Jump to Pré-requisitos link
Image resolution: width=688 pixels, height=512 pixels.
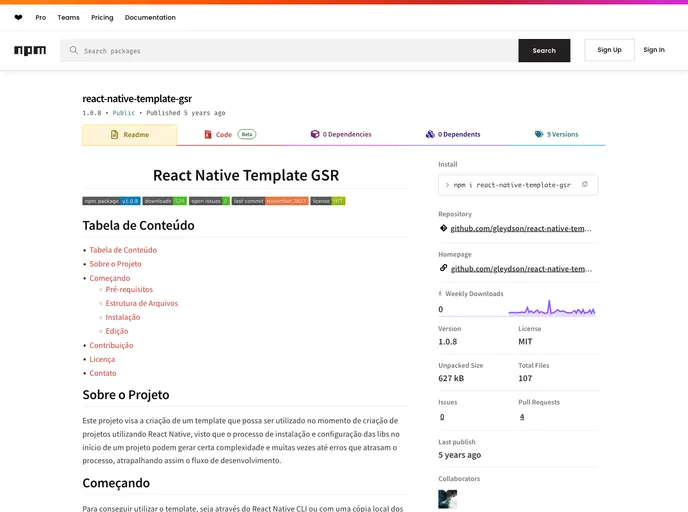tap(129, 290)
